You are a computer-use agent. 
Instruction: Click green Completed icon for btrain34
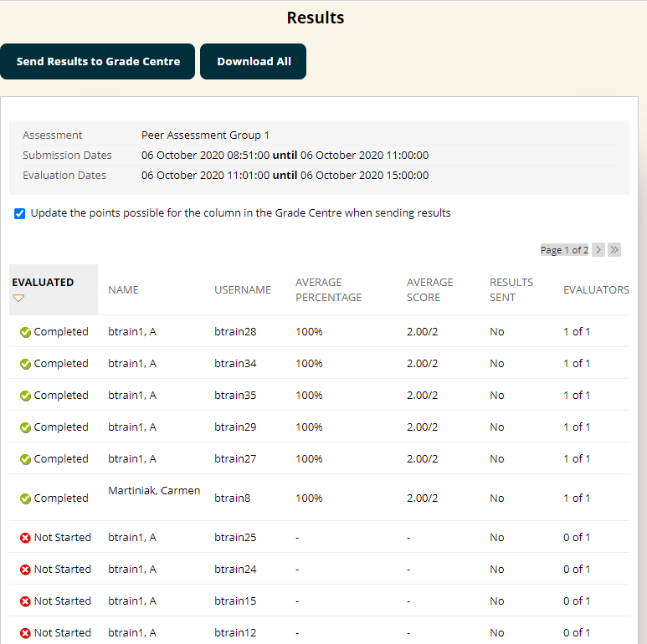click(x=25, y=364)
